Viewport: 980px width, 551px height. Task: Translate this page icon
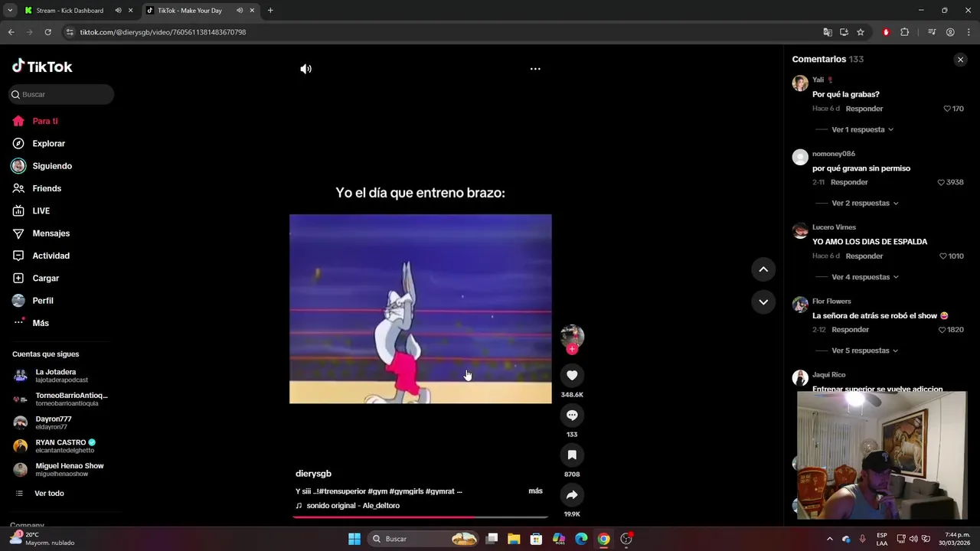pos(828,32)
